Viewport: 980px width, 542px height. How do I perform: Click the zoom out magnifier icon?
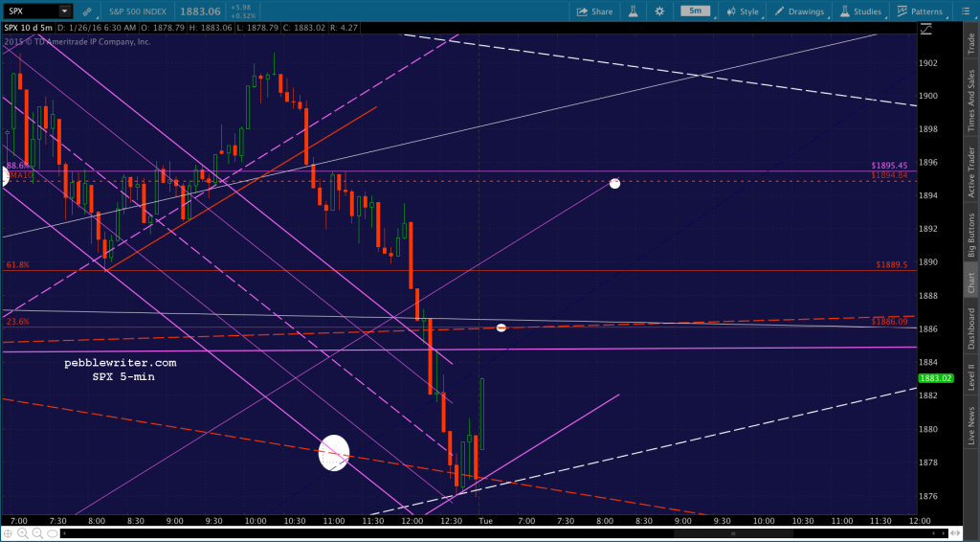[x=37, y=533]
